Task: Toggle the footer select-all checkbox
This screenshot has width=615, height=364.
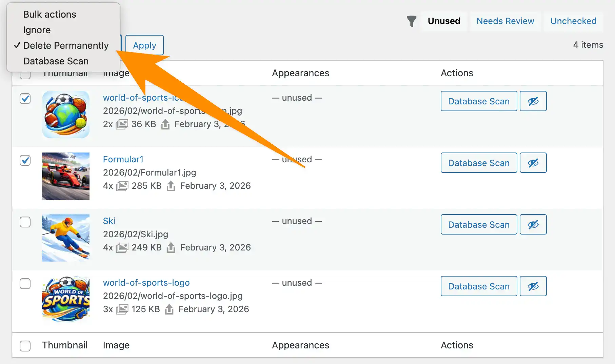Action: [25, 346]
